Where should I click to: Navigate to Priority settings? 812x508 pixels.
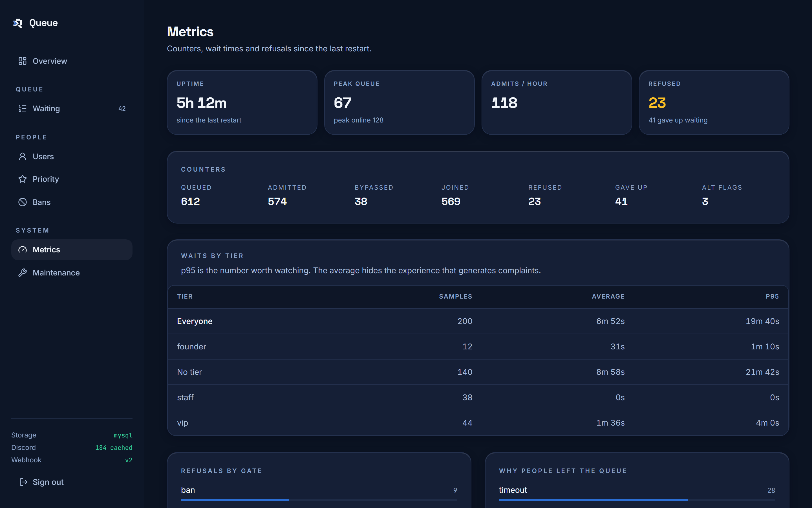72,179
